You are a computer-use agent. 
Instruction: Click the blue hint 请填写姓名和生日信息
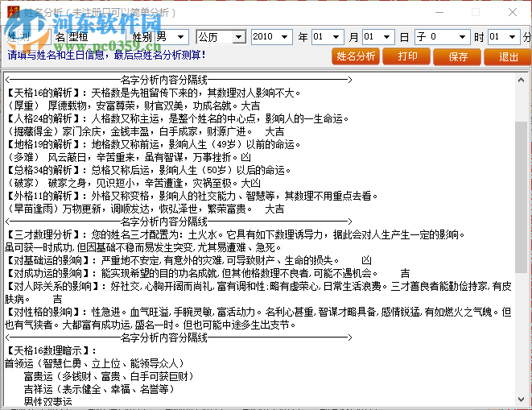107,55
